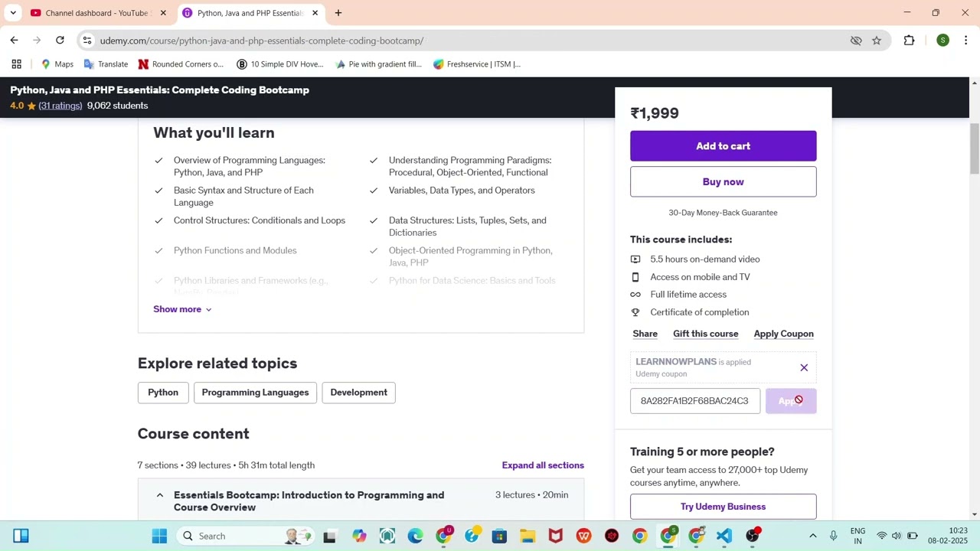Open Pie with gradient fill bookmark

point(378,64)
